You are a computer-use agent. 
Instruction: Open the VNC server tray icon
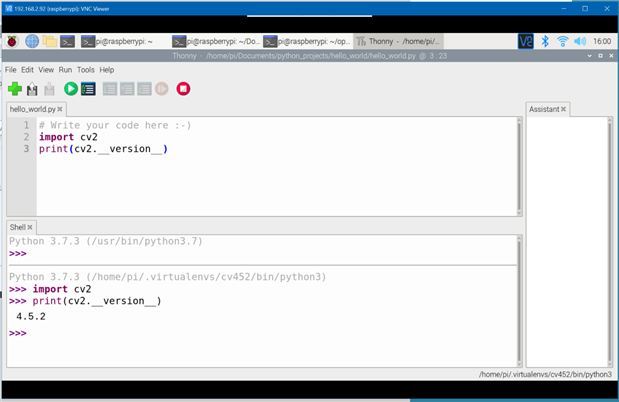tap(526, 42)
